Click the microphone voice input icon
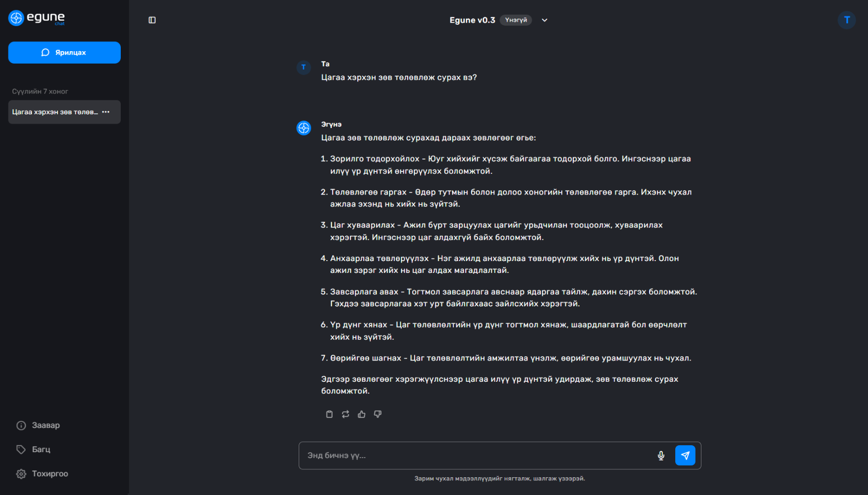Viewport: 868px width, 495px height. click(x=661, y=456)
